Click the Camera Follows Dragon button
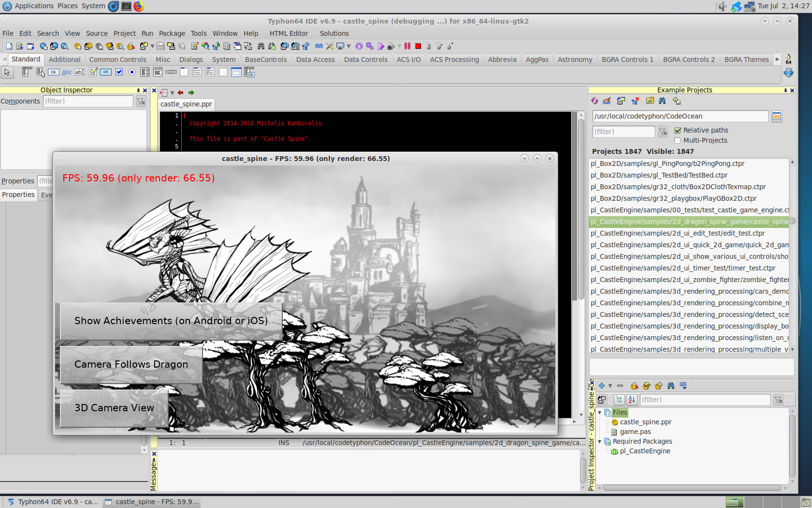Image resolution: width=812 pixels, height=508 pixels. (x=131, y=364)
